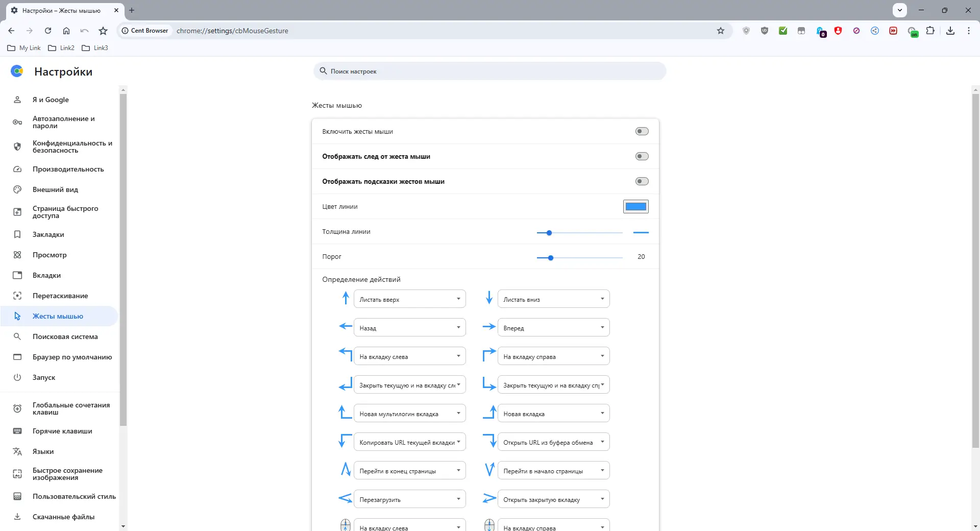Click the search magnifier icon in settings

[323, 71]
